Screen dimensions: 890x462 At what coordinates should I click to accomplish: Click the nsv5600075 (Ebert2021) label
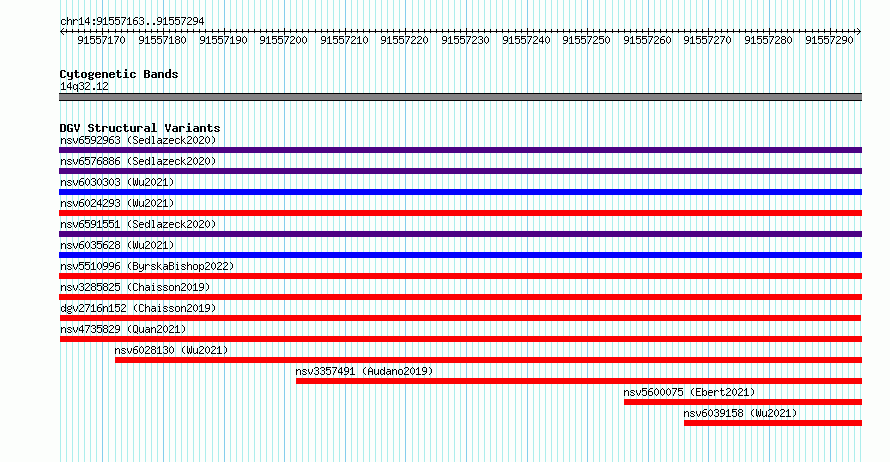click(689, 392)
